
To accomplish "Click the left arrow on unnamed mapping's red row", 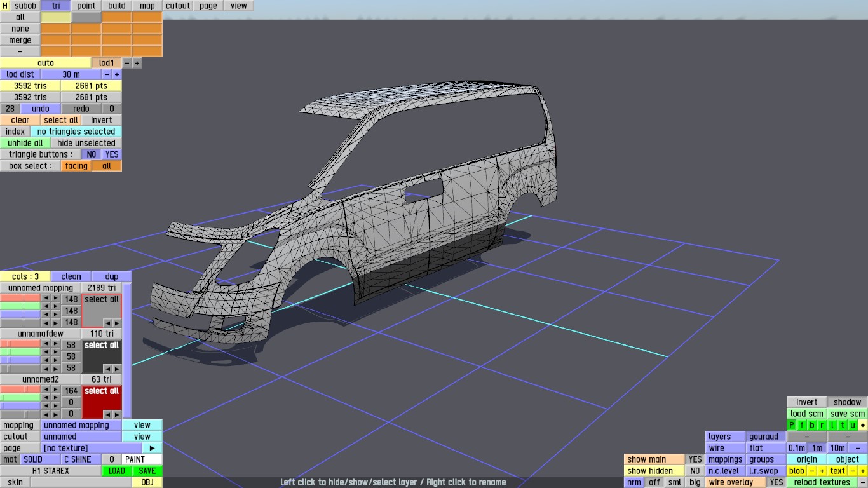I will pyautogui.click(x=46, y=298).
